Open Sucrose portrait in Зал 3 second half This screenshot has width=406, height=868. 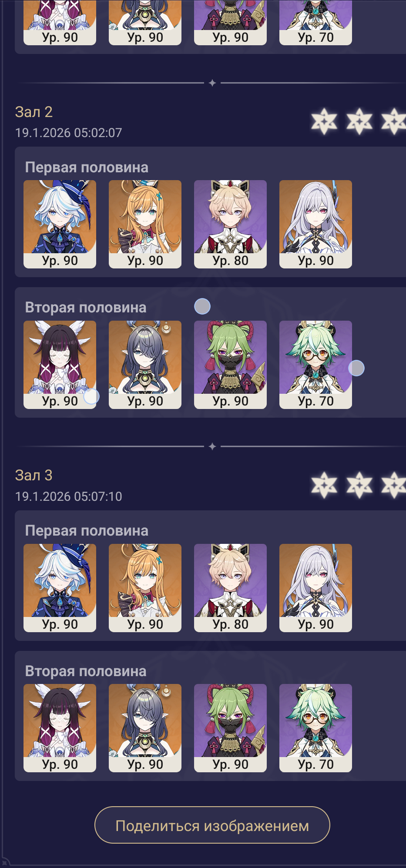315,728
